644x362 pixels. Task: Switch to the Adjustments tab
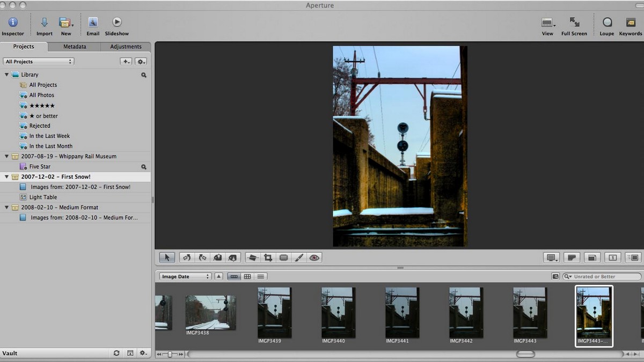(126, 47)
